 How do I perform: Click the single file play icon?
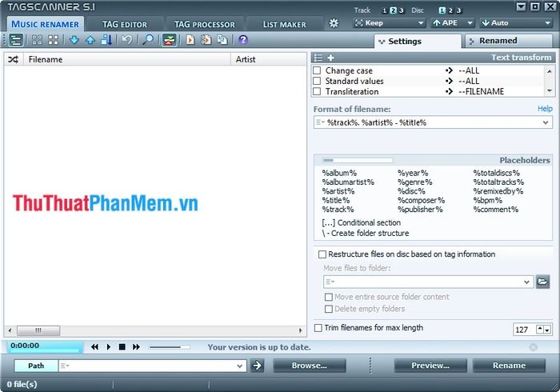click(x=190, y=40)
